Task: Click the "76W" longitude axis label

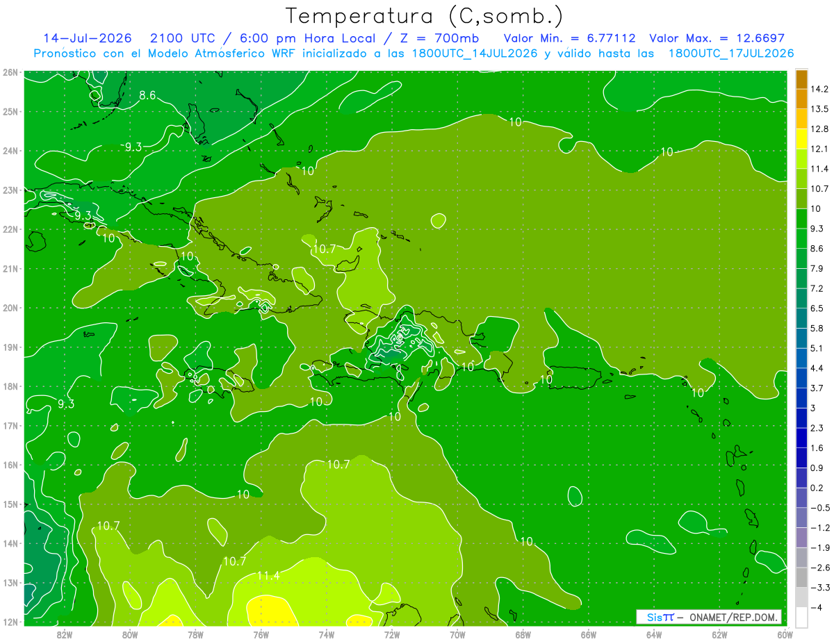Action: point(261,634)
